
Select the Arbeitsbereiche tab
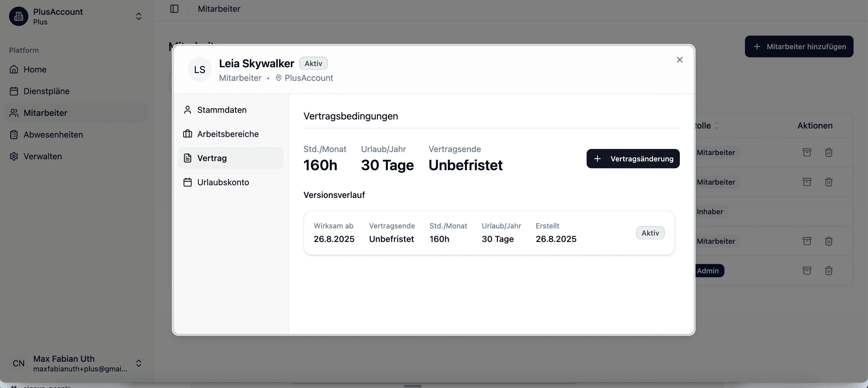[x=228, y=134]
